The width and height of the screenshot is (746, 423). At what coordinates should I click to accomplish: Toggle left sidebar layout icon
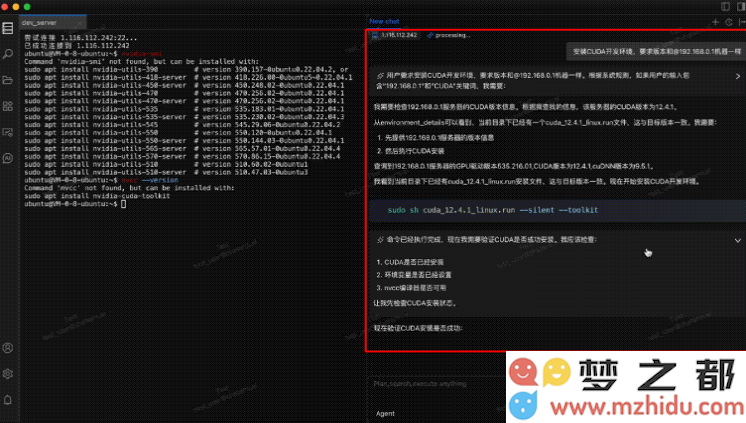pyautogui.click(x=726, y=7)
